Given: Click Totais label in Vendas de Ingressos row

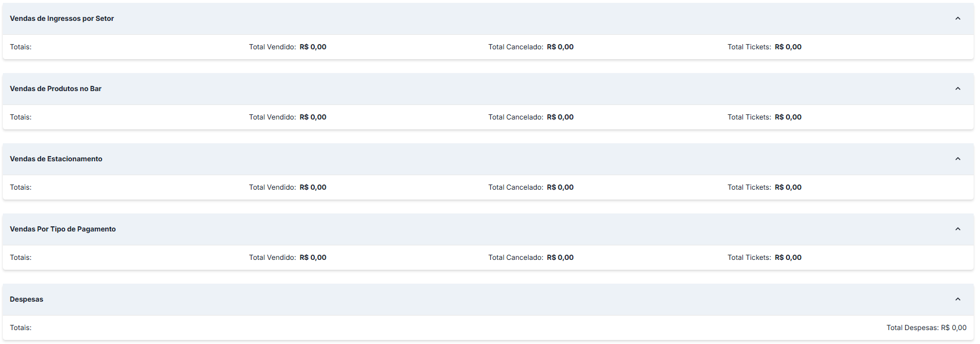Looking at the screenshot, I should tap(20, 47).
